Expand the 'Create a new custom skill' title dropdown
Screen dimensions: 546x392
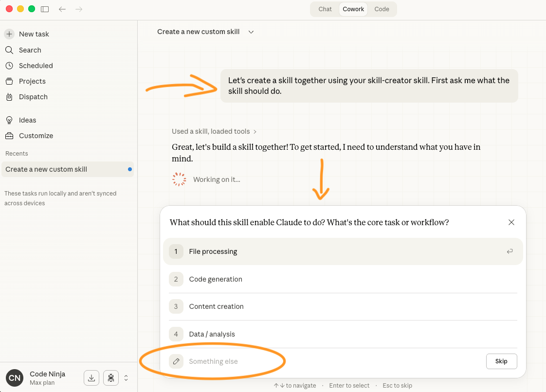pyautogui.click(x=251, y=32)
